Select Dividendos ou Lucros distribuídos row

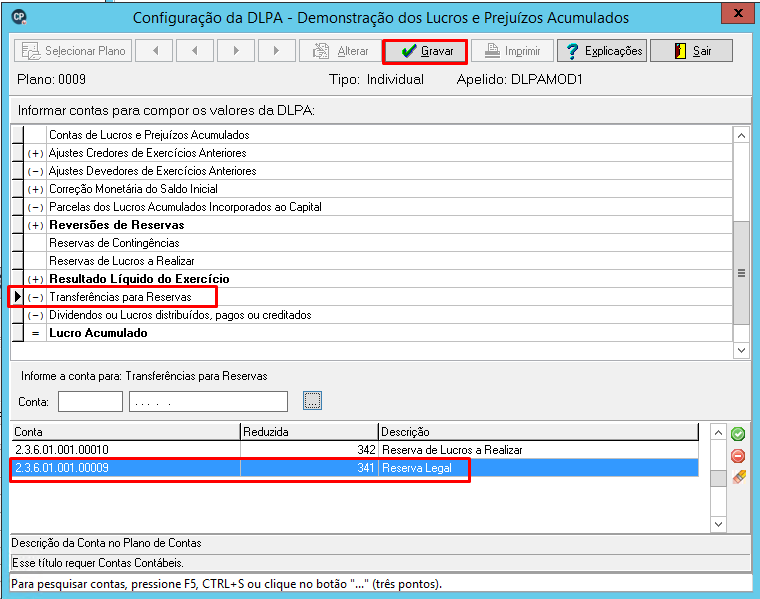pyautogui.click(x=372, y=315)
